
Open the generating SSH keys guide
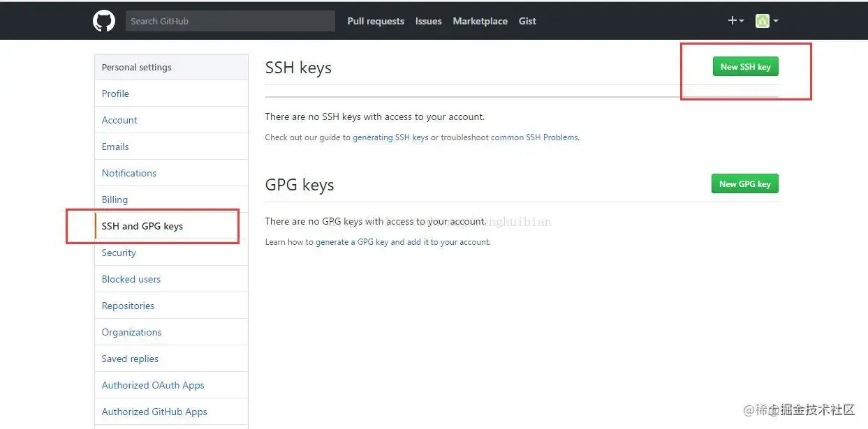(x=390, y=137)
